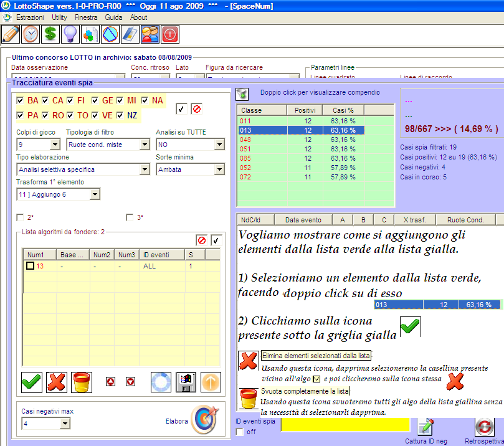Expand the Trasforma 1° elemento dropdown
Screen dimensions: 504x446
[95, 194]
